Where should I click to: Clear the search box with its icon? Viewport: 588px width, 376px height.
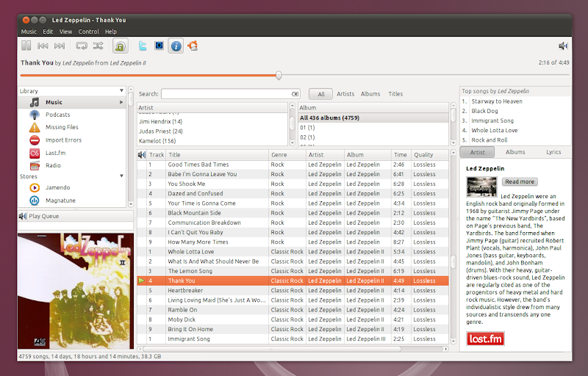pyautogui.click(x=295, y=94)
